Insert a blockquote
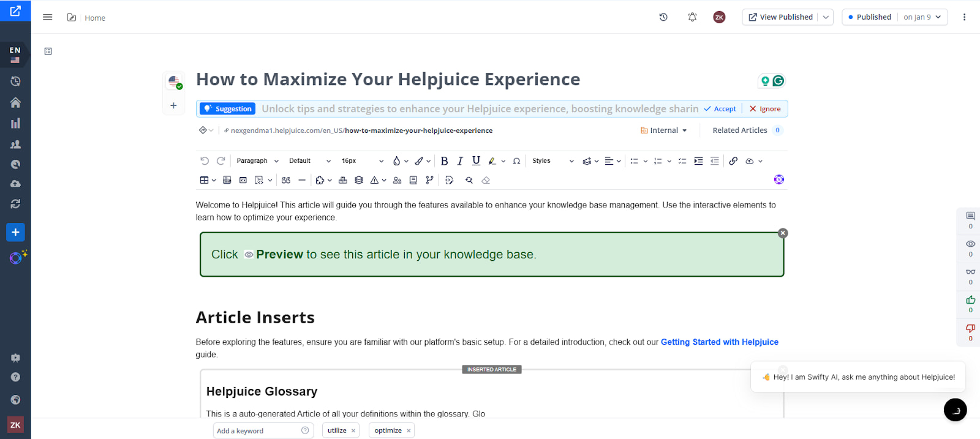This screenshot has width=980, height=439. [x=286, y=180]
